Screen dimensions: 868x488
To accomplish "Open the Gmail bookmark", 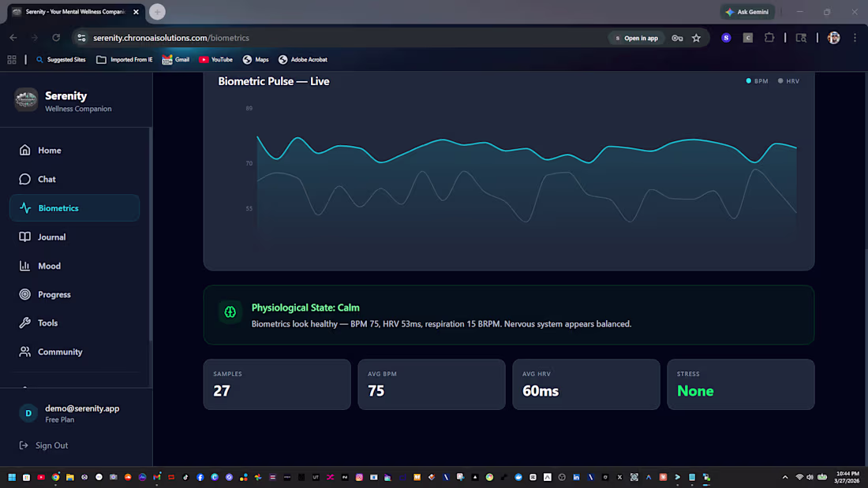I will click(x=175, y=60).
